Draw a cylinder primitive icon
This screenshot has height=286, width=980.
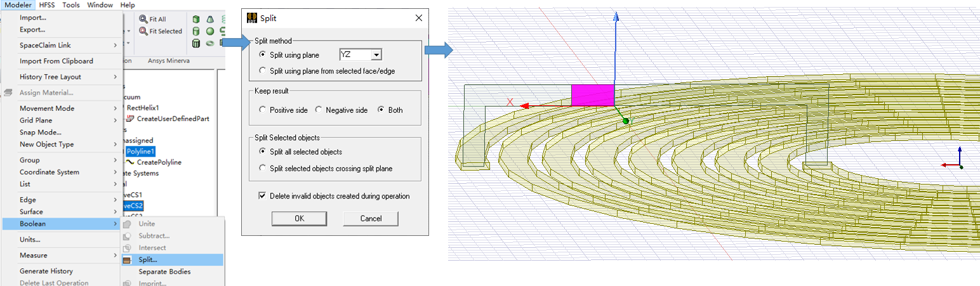point(196,31)
